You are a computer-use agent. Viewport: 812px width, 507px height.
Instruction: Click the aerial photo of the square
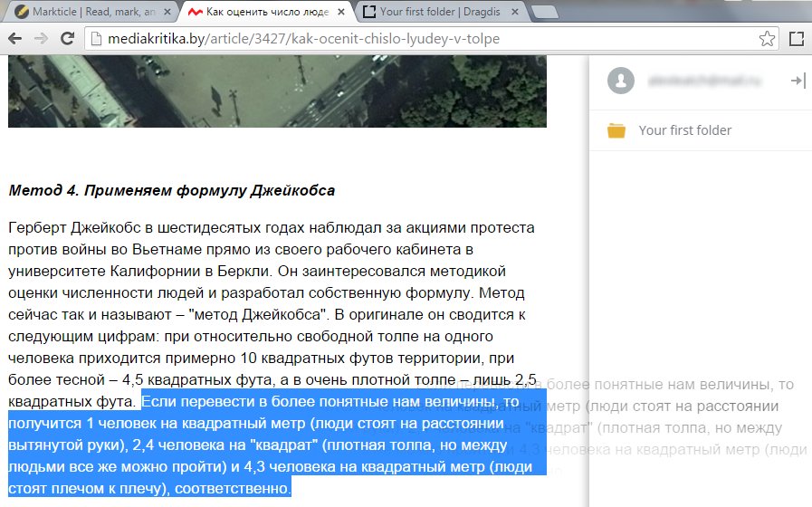point(277,91)
